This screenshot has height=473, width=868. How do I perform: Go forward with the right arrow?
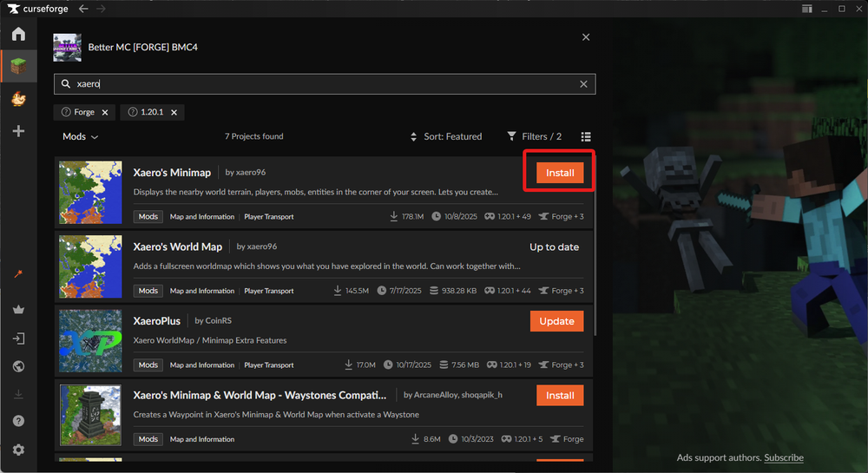[x=101, y=9]
